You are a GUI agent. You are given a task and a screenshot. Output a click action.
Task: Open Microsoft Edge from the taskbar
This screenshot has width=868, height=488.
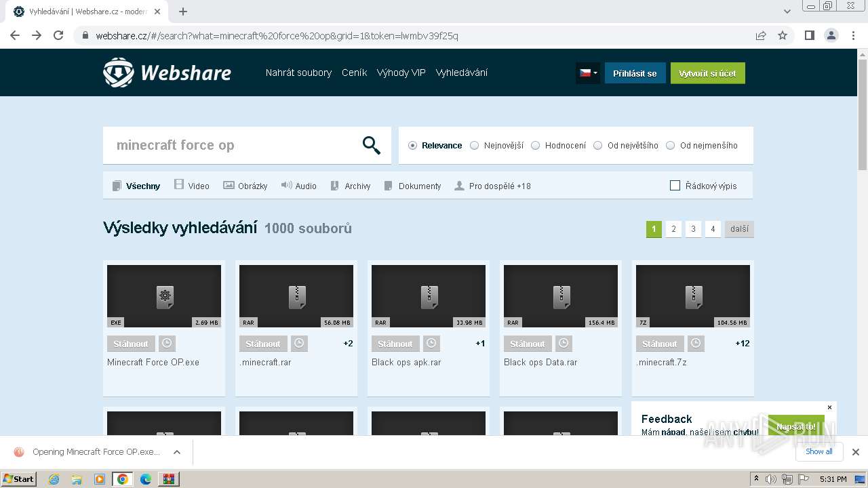[x=146, y=479]
